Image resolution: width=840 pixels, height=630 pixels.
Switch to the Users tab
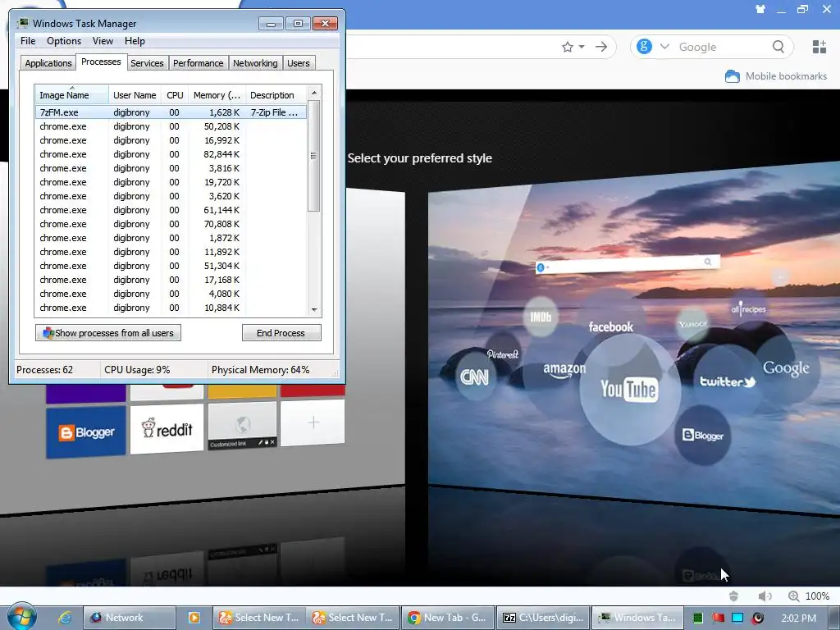(x=298, y=63)
